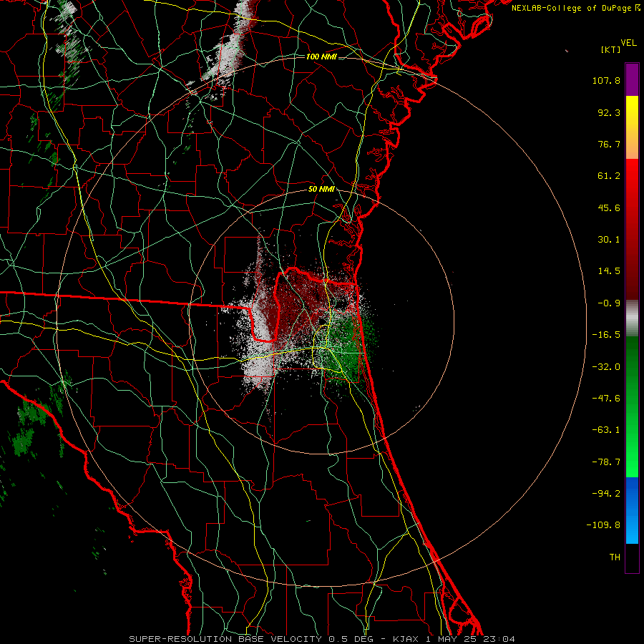The height and width of the screenshot is (644, 644).
Task: Click the 100 NMI range ring label
Action: click(x=321, y=57)
